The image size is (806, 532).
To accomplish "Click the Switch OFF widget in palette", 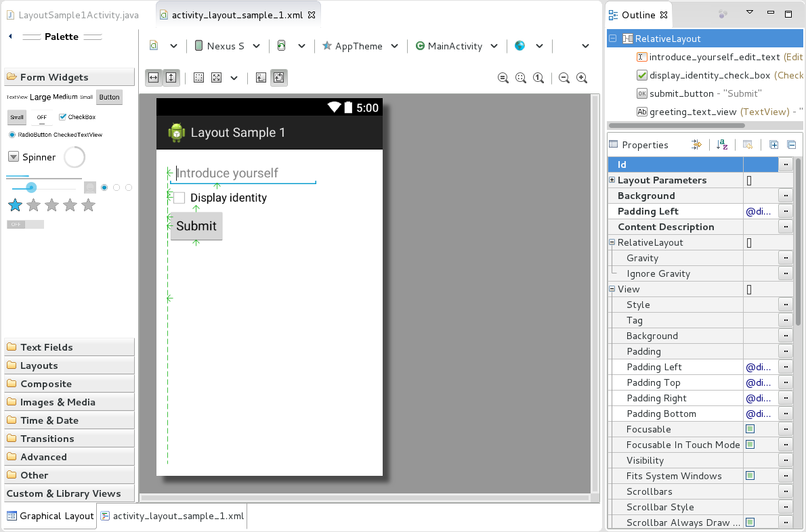I will (25, 225).
